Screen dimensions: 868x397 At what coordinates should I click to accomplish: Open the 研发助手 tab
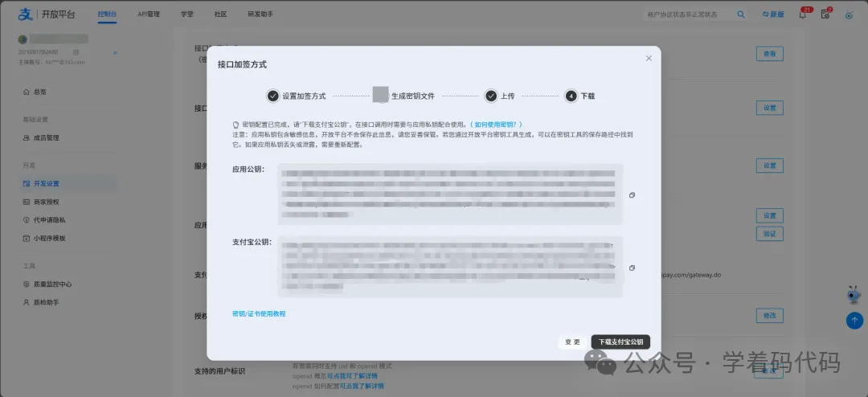click(x=260, y=14)
